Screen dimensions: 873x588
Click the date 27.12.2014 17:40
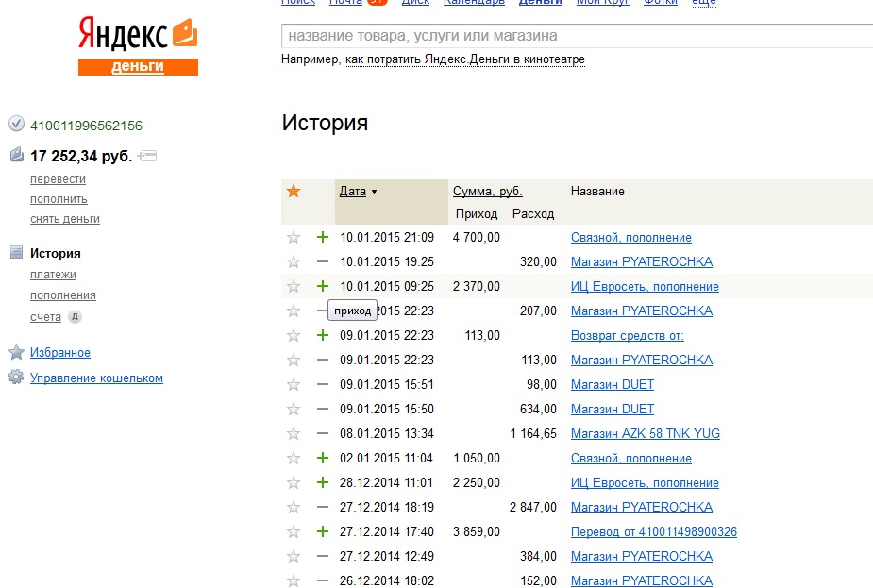click(386, 531)
